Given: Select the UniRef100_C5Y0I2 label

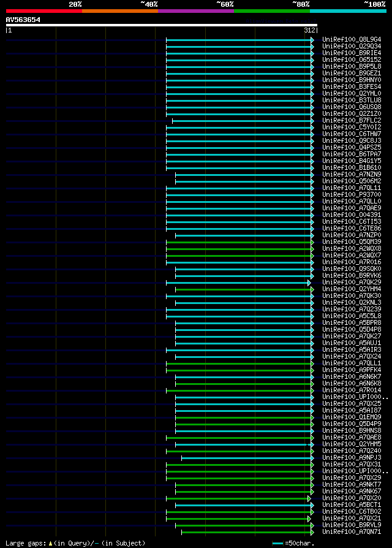Looking at the screenshot, I should pyautogui.click(x=352, y=127).
